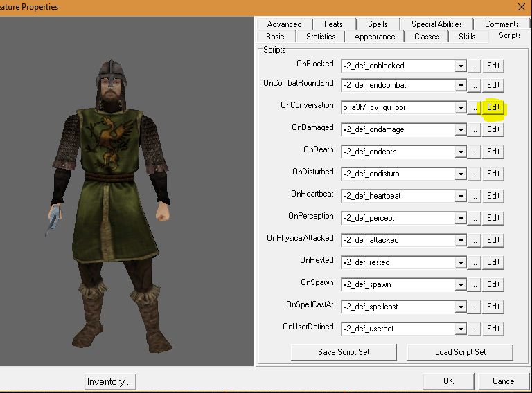Click the OnBlocked script name field
The image size is (532, 393).
398,66
